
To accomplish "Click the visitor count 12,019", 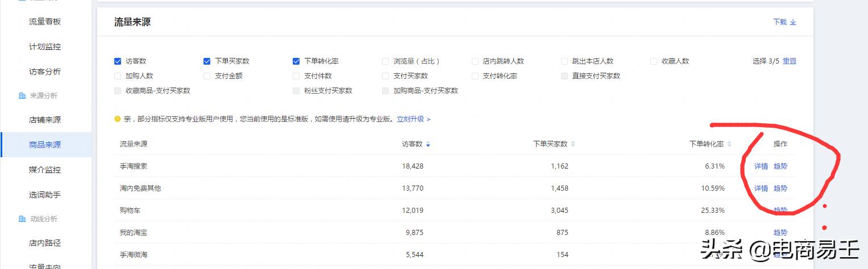I will coord(412,211).
